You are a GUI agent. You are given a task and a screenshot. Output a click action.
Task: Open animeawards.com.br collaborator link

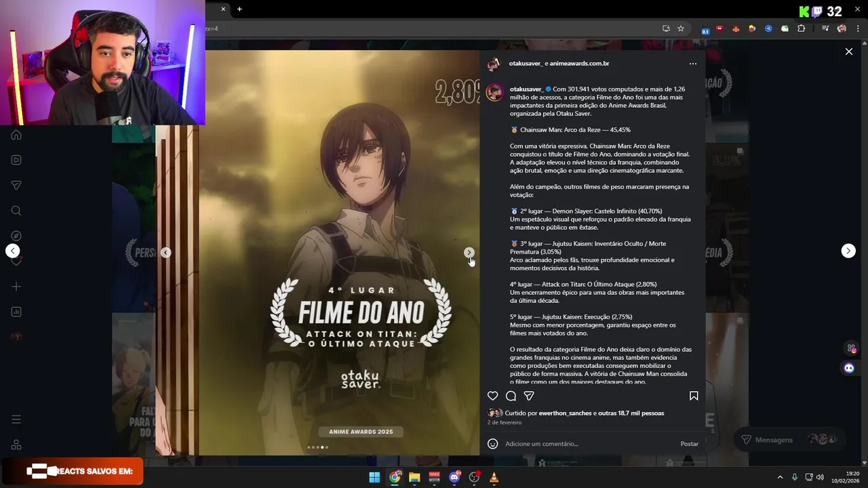(x=579, y=64)
